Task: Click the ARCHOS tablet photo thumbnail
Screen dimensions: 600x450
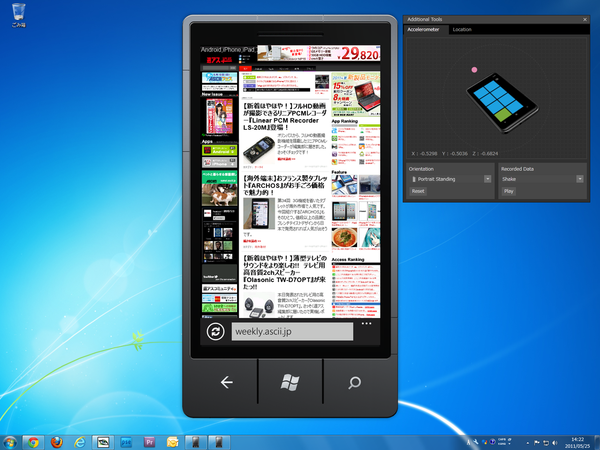Action: pos(259,214)
